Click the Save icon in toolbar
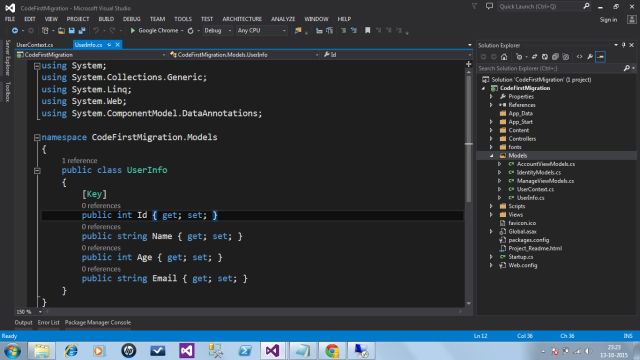Viewport: 640px width, 360px height. (71, 31)
